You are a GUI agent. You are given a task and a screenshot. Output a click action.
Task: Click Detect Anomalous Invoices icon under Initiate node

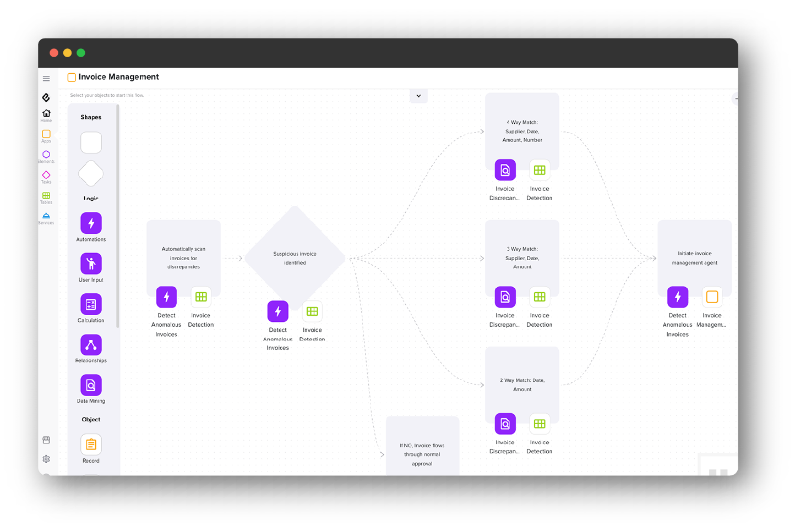pyautogui.click(x=678, y=297)
